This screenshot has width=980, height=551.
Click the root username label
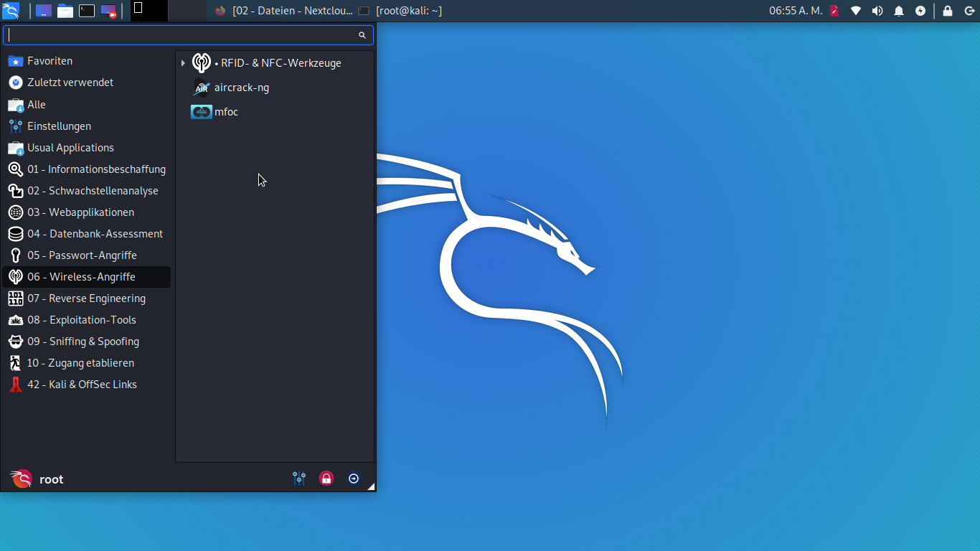click(52, 479)
